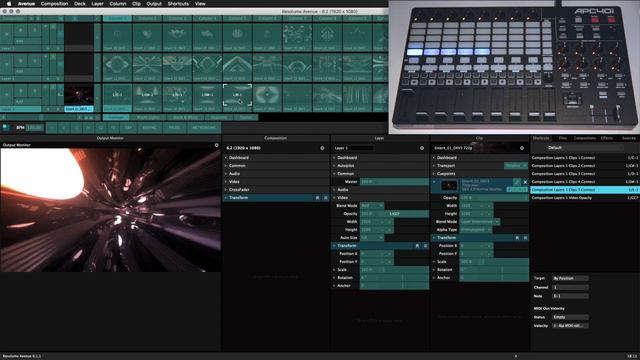Image resolution: width=640 pixels, height=360 pixels.
Task: Select the Black & White deck tab
Action: [x=185, y=118]
